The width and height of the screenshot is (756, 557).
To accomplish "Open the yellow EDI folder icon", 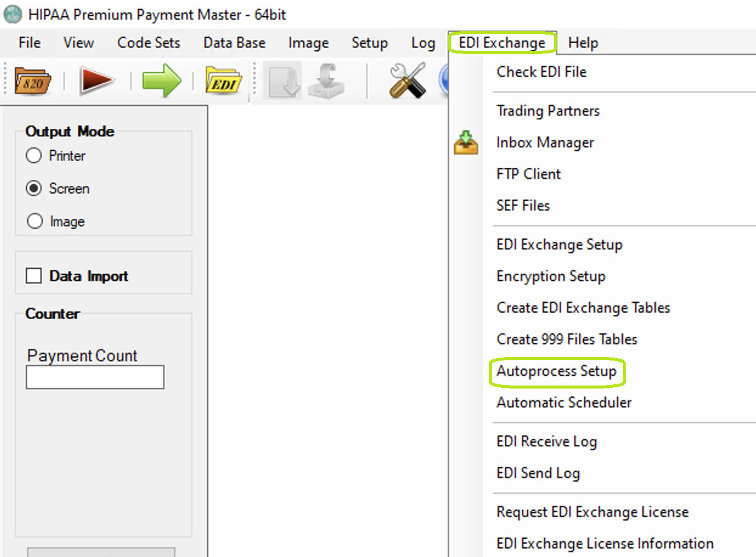I will [224, 80].
